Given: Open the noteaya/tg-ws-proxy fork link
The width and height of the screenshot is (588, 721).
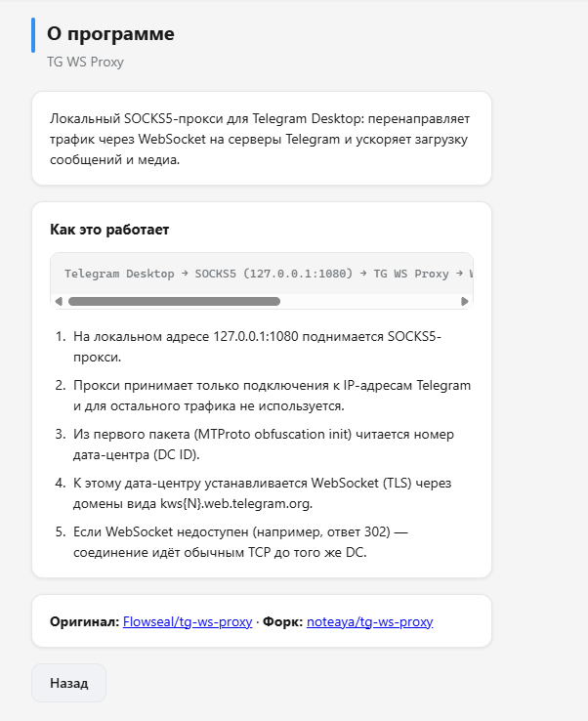Looking at the screenshot, I should click(369, 621).
